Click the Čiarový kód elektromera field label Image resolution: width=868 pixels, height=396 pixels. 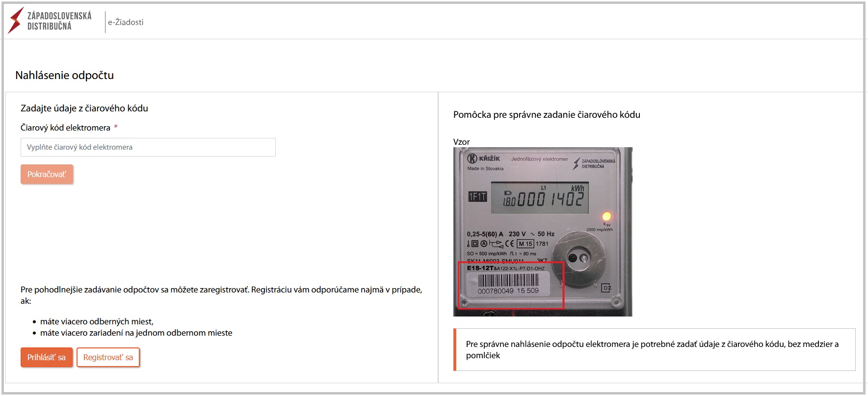65,128
